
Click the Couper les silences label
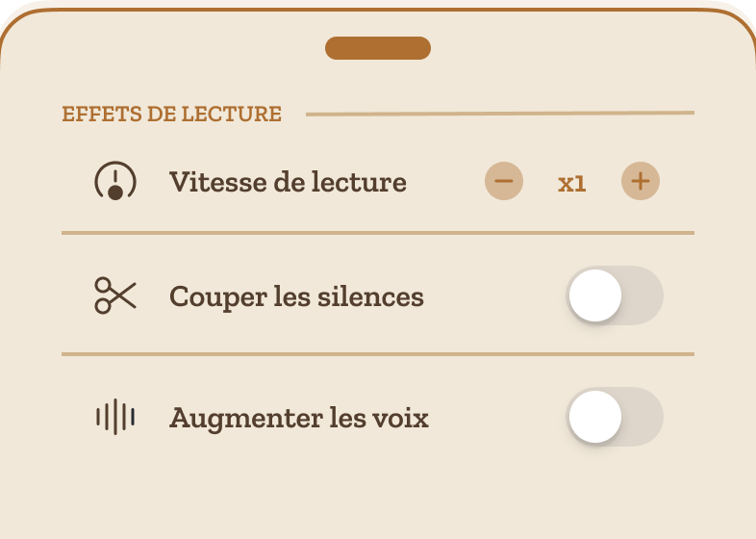click(x=296, y=296)
